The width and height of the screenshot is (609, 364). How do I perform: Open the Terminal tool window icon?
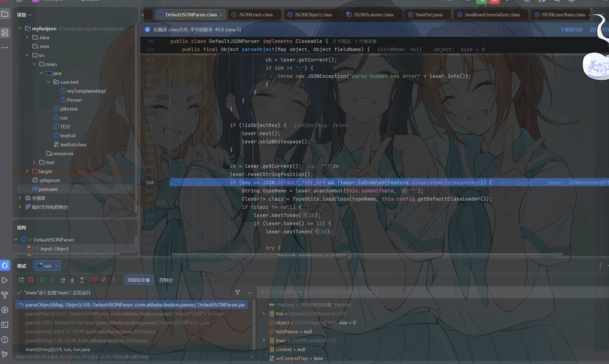(x=5, y=325)
